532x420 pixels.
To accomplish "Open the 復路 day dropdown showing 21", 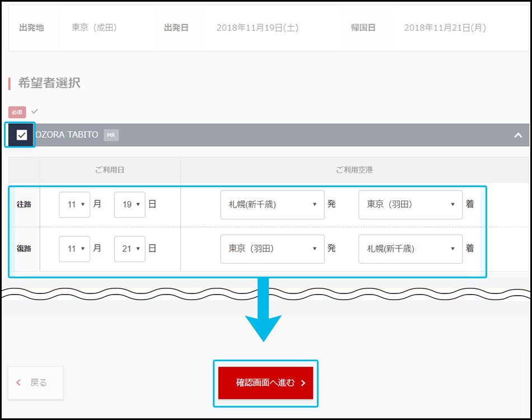I will tap(129, 249).
